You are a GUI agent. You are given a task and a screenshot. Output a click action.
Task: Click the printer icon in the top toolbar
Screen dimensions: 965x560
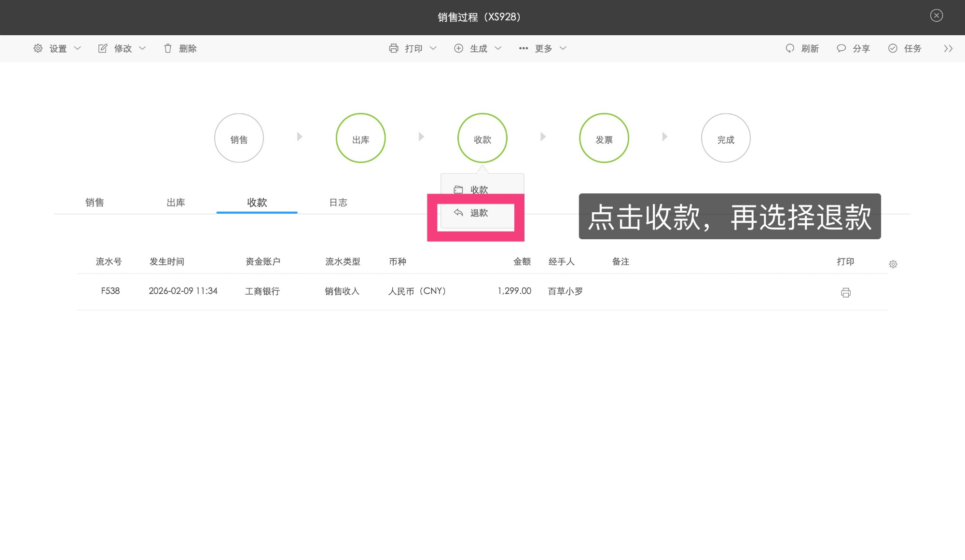[x=394, y=48]
